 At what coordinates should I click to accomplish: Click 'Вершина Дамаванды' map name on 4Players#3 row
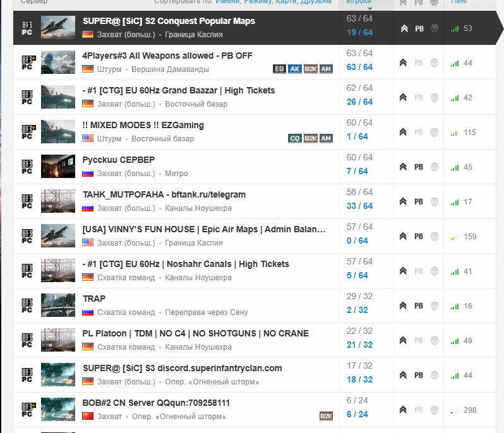[171, 69]
